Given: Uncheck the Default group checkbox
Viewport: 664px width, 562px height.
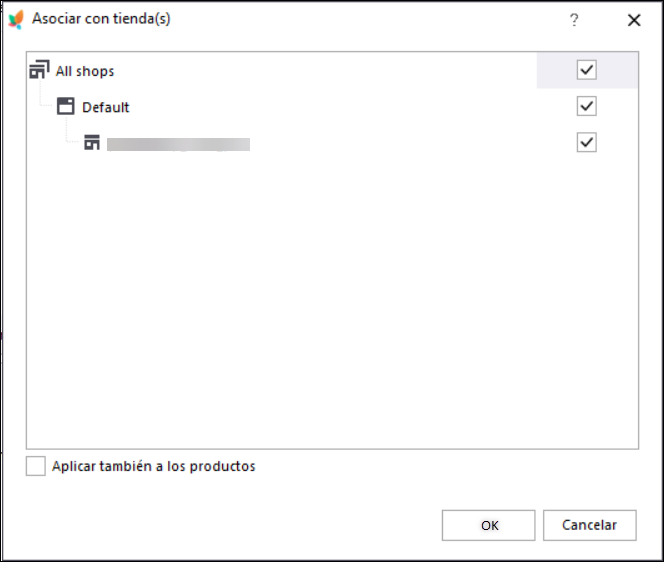Looking at the screenshot, I should [x=587, y=106].
